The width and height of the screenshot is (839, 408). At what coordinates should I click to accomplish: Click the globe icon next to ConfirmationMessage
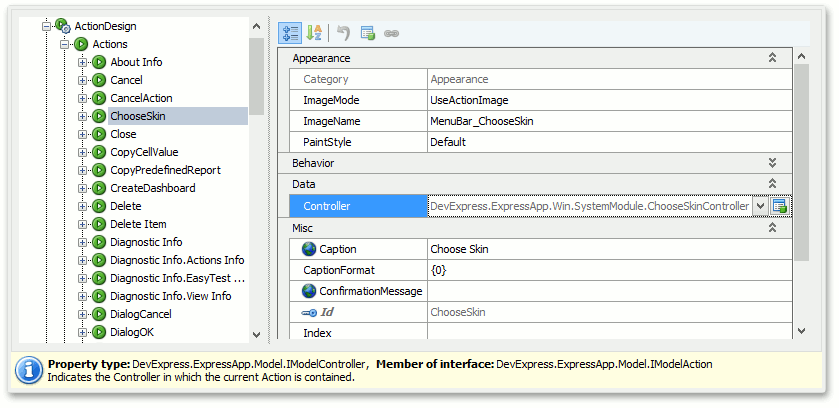click(x=309, y=291)
